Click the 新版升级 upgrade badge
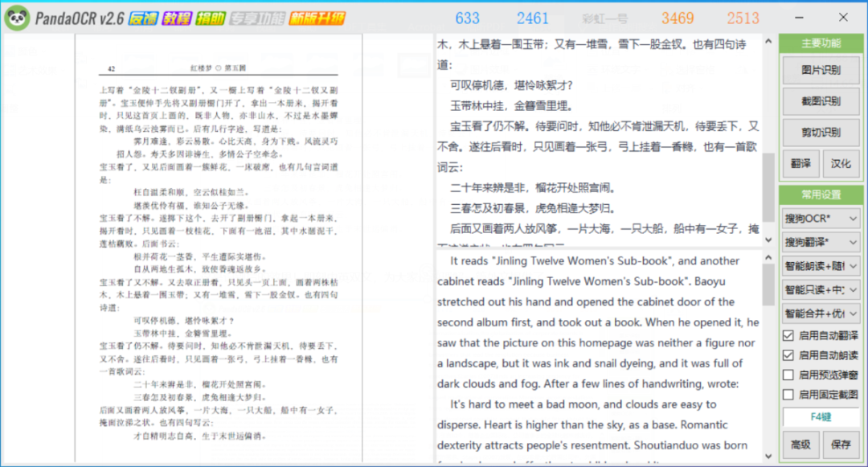Image resolution: width=868 pixels, height=467 pixels. pos(317,18)
